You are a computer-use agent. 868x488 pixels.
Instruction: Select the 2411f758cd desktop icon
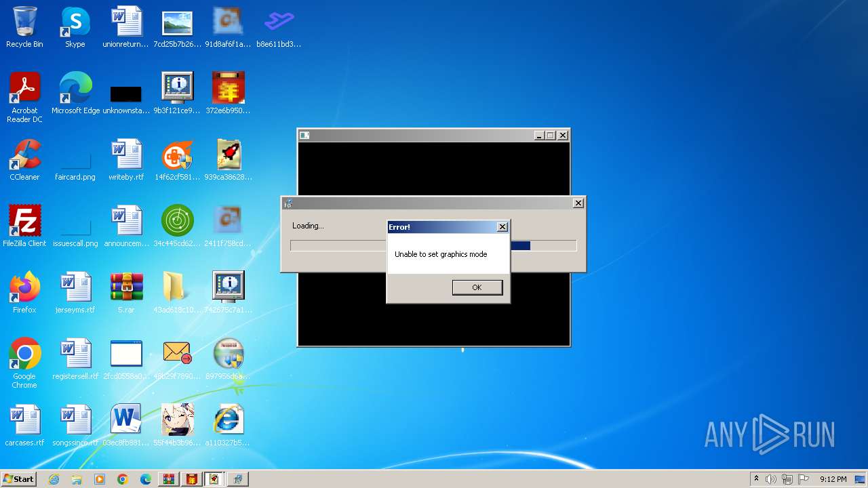pos(228,227)
